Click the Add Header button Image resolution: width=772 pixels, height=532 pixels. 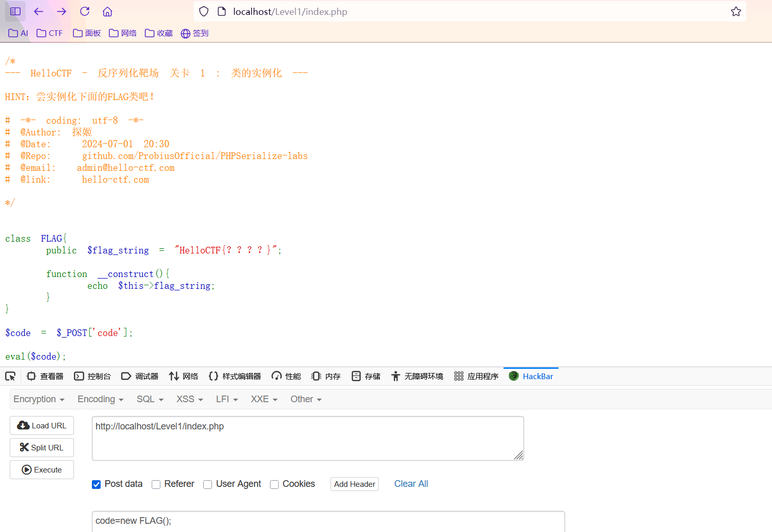pos(354,484)
